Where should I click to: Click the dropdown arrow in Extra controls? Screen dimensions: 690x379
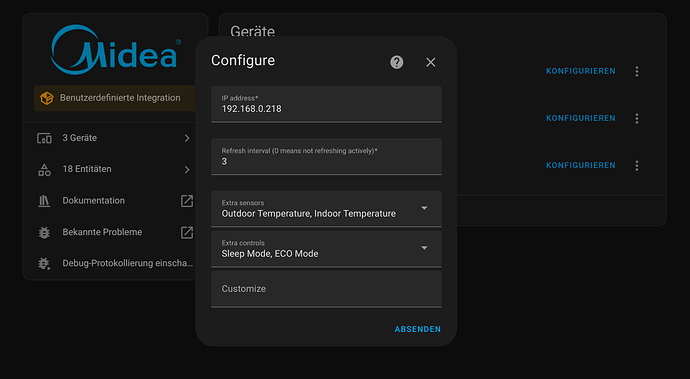[x=424, y=248]
